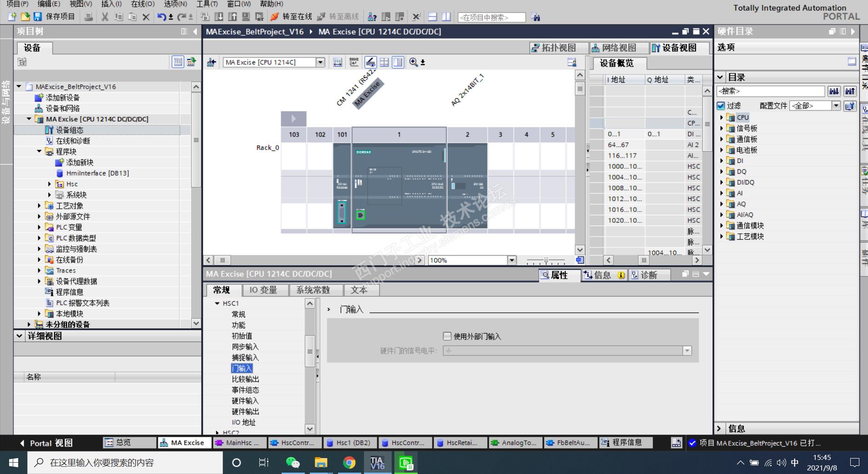868x474 pixels.
Task: Click the catalog profile settings icon
Action: (850, 106)
